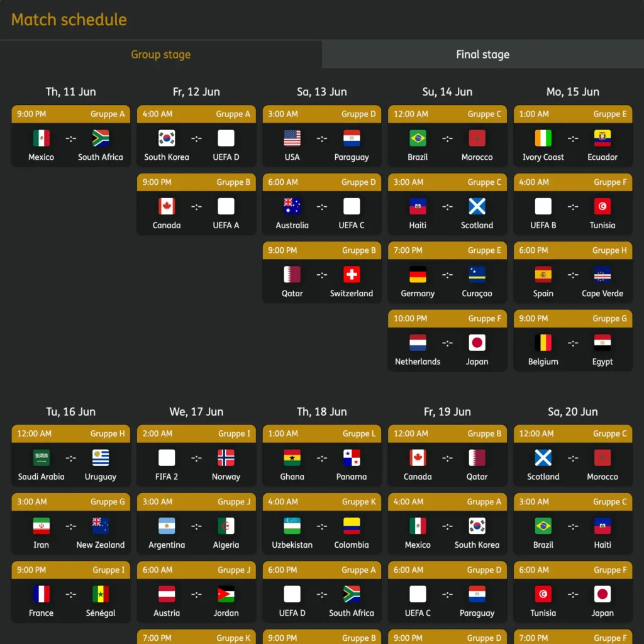Open the Netherlands flag icon
Image resolution: width=644 pixels, height=644 pixels.
pyautogui.click(x=418, y=343)
